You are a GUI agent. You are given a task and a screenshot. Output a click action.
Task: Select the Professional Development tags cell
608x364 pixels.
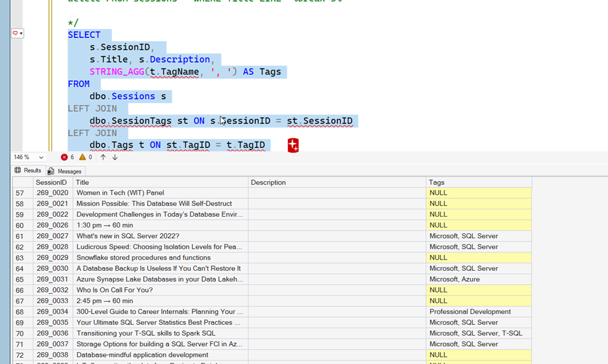point(479,312)
